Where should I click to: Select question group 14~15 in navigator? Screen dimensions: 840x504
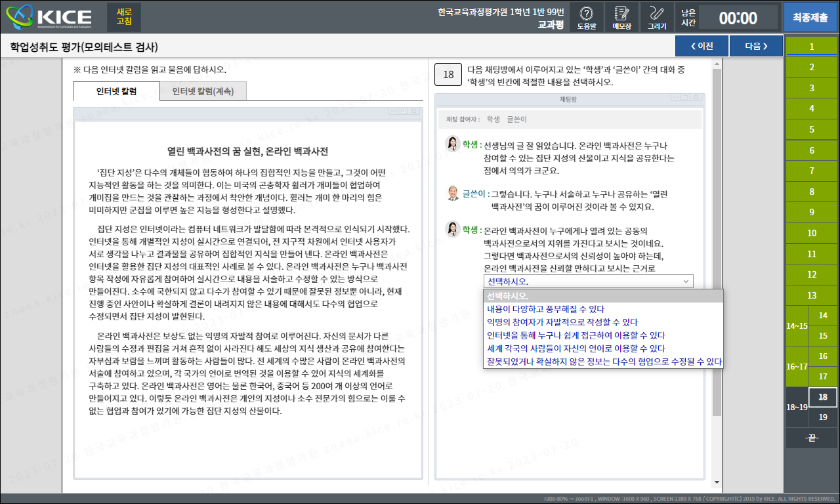[x=797, y=326]
